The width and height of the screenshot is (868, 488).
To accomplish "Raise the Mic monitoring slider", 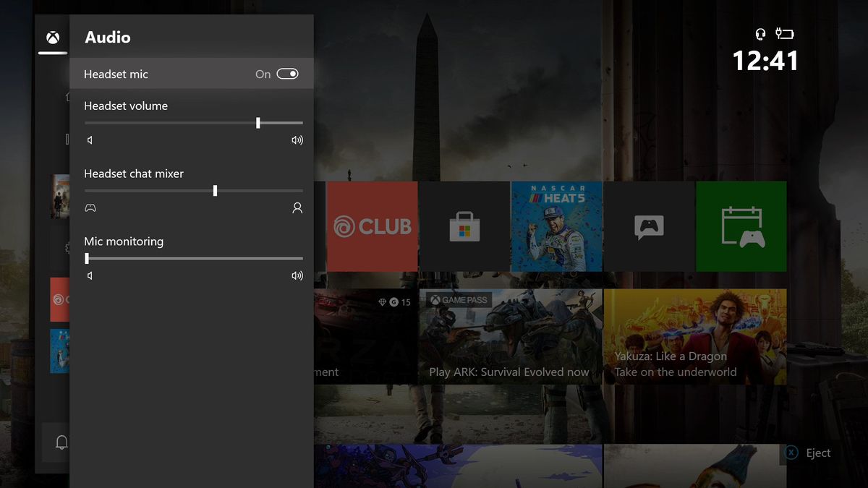I will coord(86,258).
